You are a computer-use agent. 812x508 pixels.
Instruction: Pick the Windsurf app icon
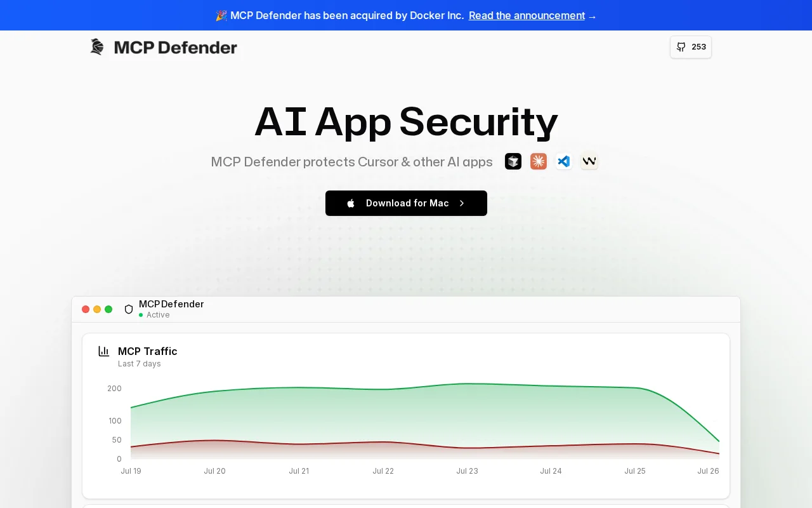tap(589, 161)
